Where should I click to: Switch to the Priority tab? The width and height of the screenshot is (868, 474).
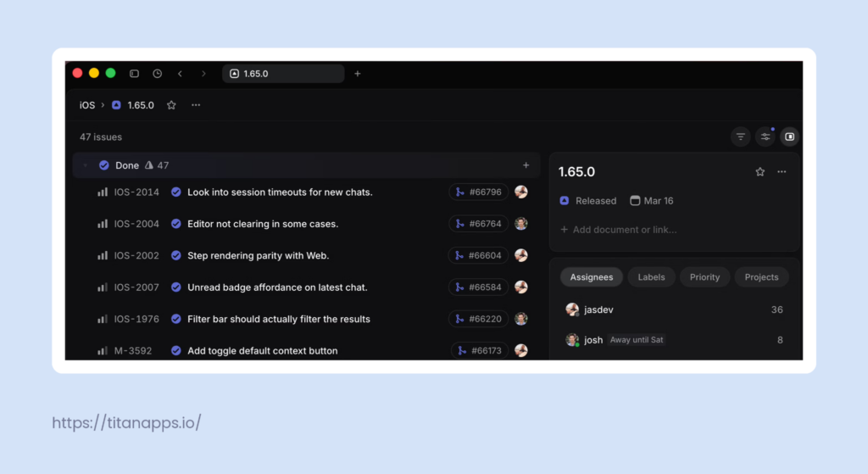704,277
